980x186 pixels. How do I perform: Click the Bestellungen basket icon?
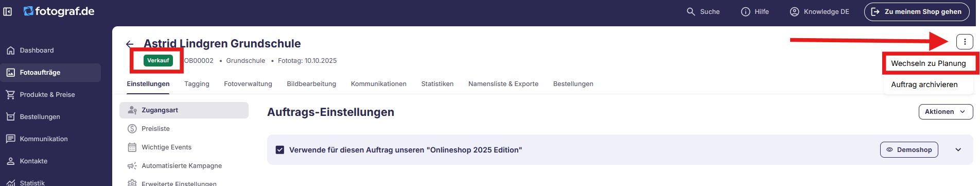10,117
